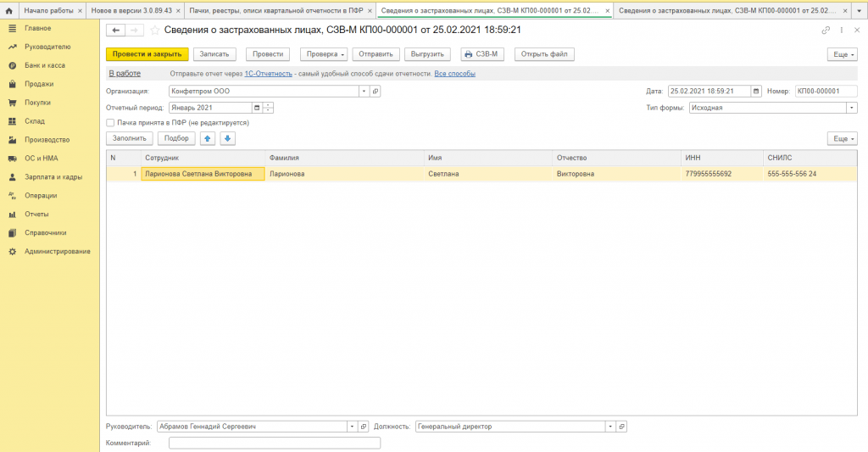Move row up with blue up arrow
The width and height of the screenshot is (868, 452).
[207, 138]
